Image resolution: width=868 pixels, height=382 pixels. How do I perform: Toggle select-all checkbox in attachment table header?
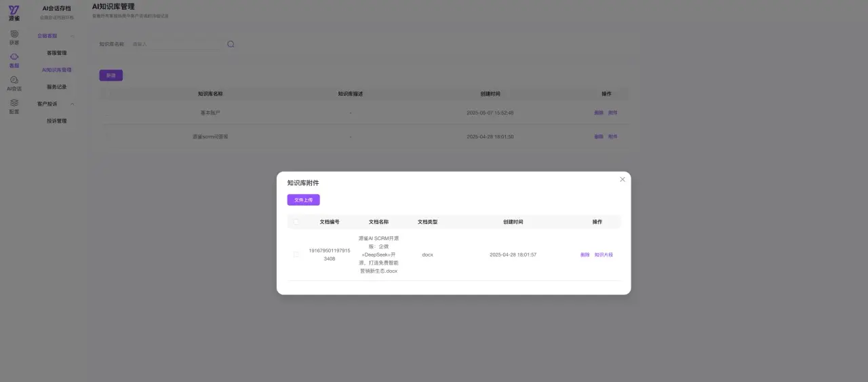click(x=296, y=222)
